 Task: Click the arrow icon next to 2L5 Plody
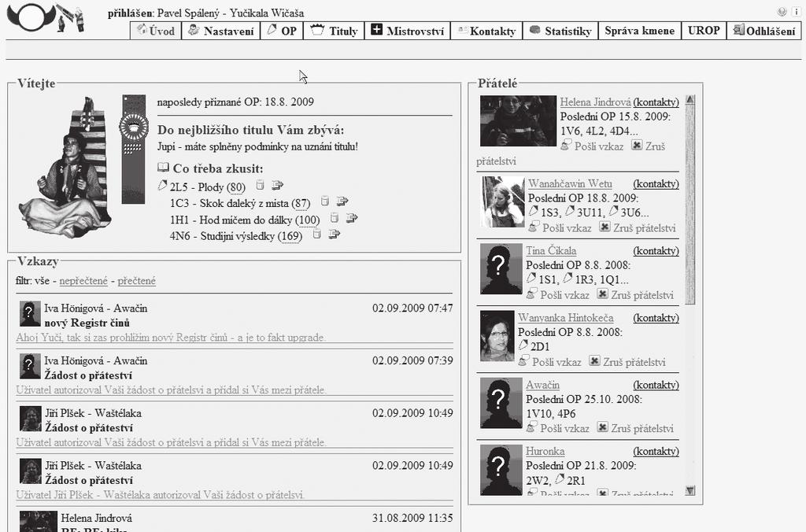point(278,184)
